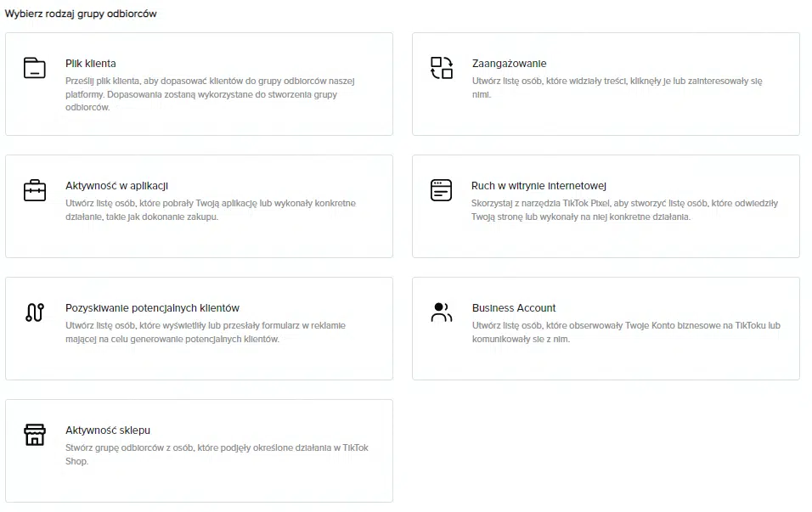Click the briefcase icon for Aktywność w aplikacji
Image resolution: width=812 pixels, height=512 pixels.
pos(34,190)
